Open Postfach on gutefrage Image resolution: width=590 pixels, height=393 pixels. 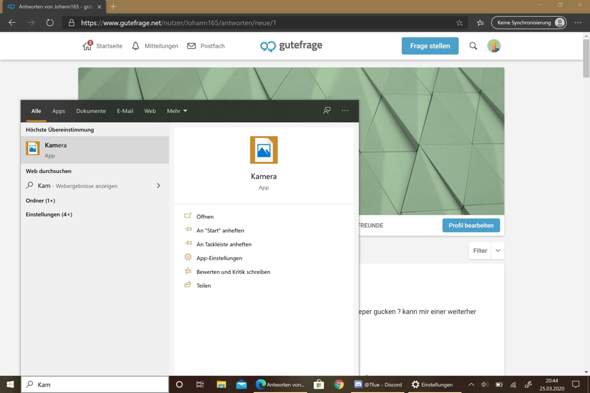coord(206,46)
